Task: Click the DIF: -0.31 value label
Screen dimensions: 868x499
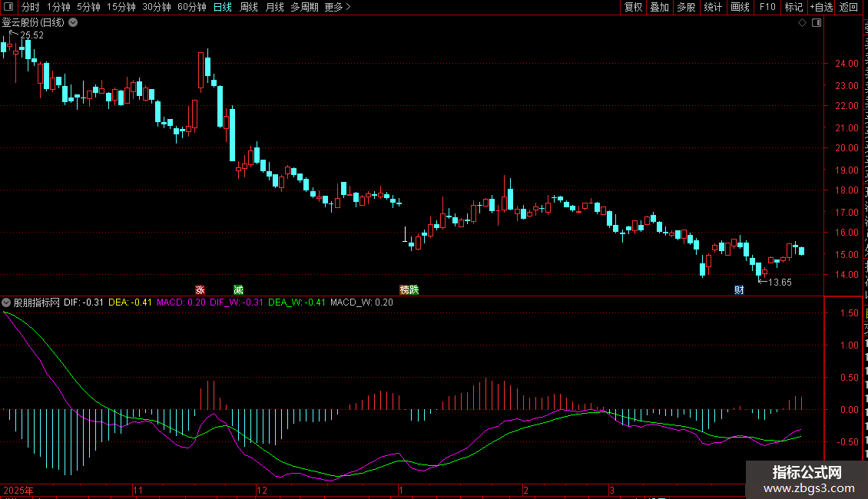Action: 84,302
